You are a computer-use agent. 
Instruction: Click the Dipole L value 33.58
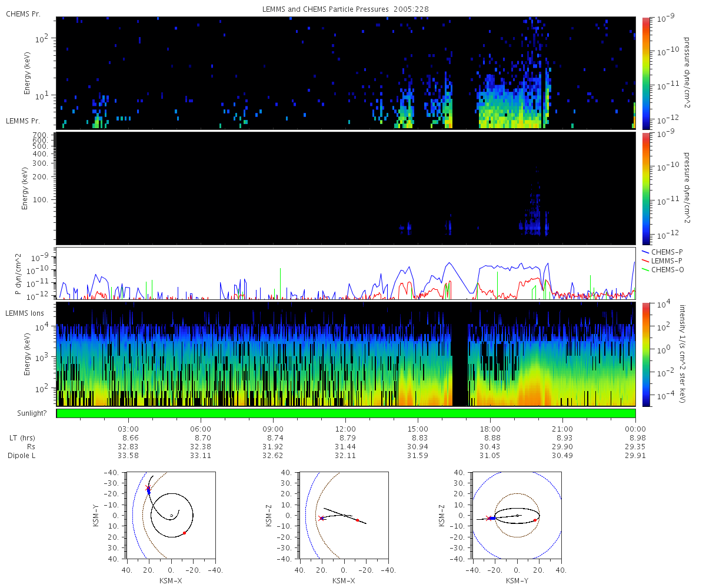pyautogui.click(x=128, y=456)
